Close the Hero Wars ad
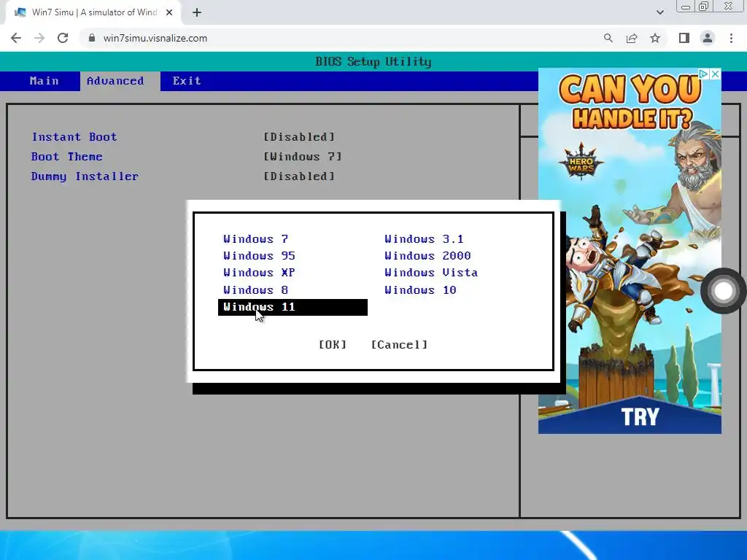 point(715,74)
